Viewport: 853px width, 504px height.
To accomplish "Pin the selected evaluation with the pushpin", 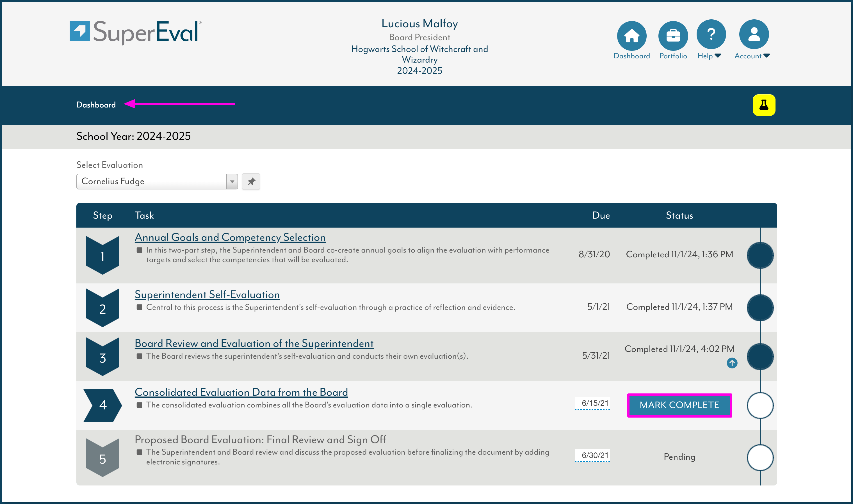I will 251,181.
